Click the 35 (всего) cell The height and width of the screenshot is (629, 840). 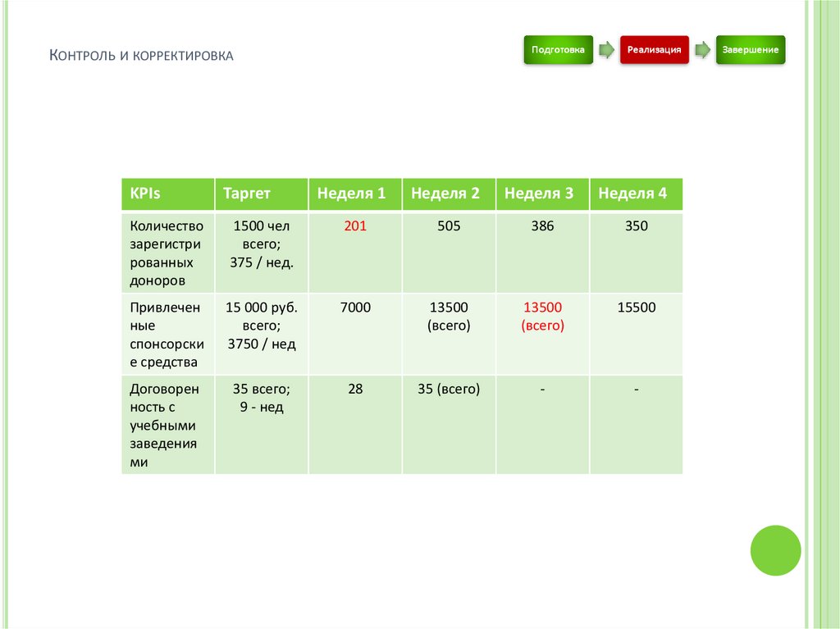click(449, 425)
